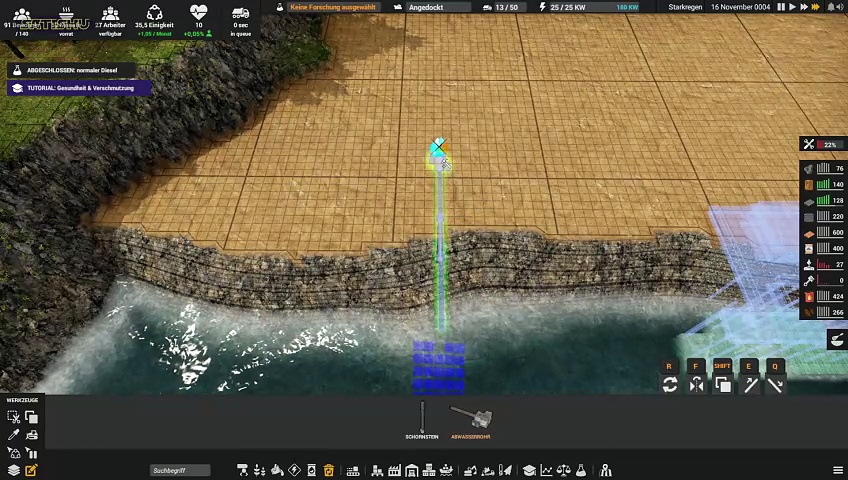
Task: Open the research graduation cap category
Action: click(529, 470)
